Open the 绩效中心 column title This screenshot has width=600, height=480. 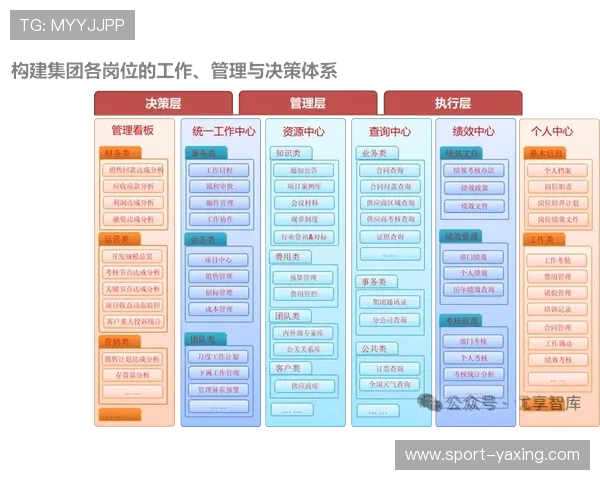click(474, 131)
